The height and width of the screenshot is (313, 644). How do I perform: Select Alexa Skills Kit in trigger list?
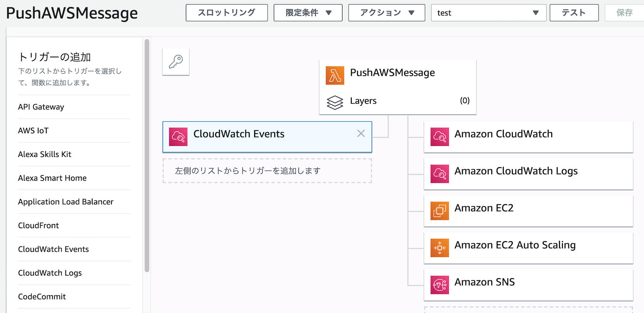click(45, 154)
